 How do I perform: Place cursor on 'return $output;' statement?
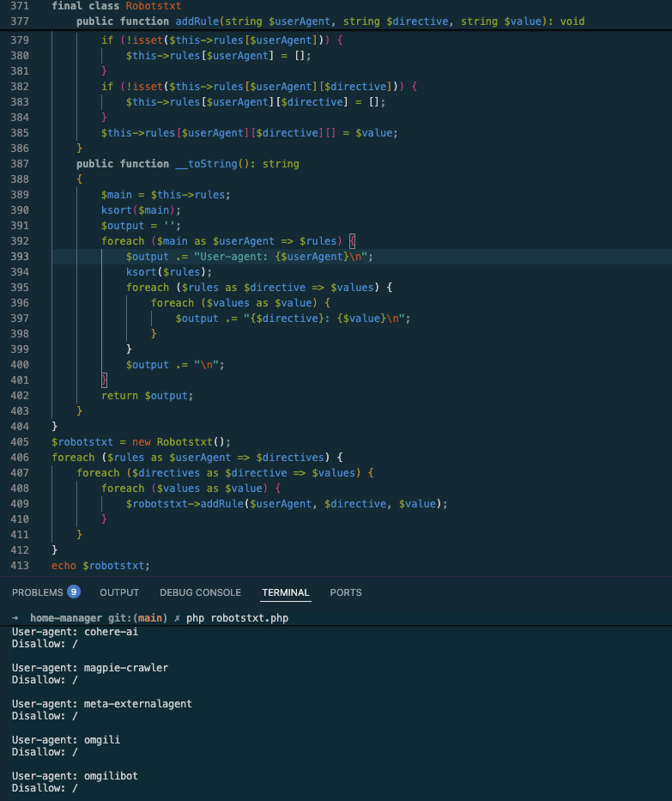click(147, 396)
